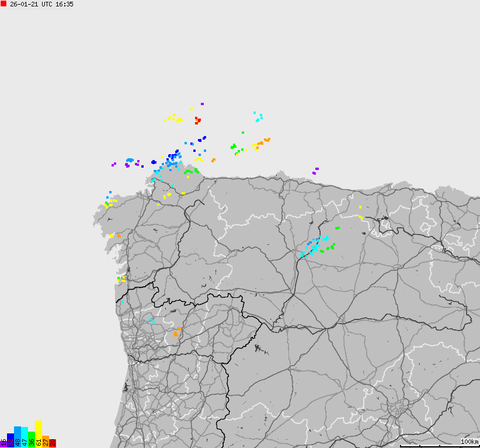Screen dimensions: 480x448
Task: Select the purple strike cluster near the coast
Action: [x=127, y=164]
